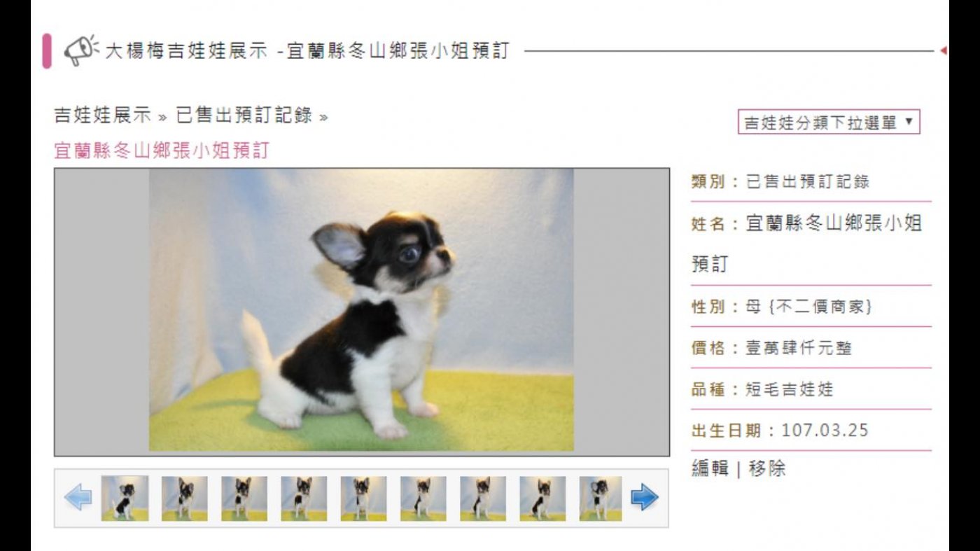980x551 pixels.
Task: Click the main chihuahua puppy photo
Action: pyautogui.click(x=361, y=310)
